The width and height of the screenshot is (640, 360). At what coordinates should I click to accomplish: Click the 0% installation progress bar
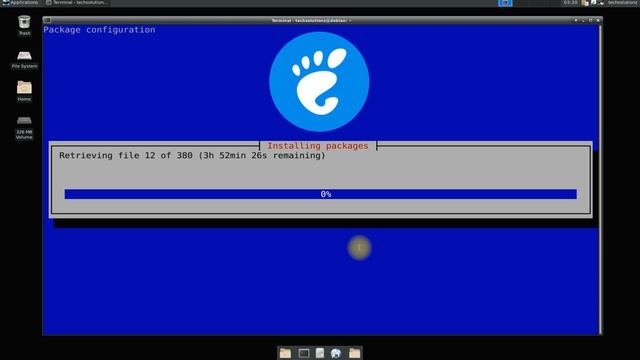pos(320,194)
